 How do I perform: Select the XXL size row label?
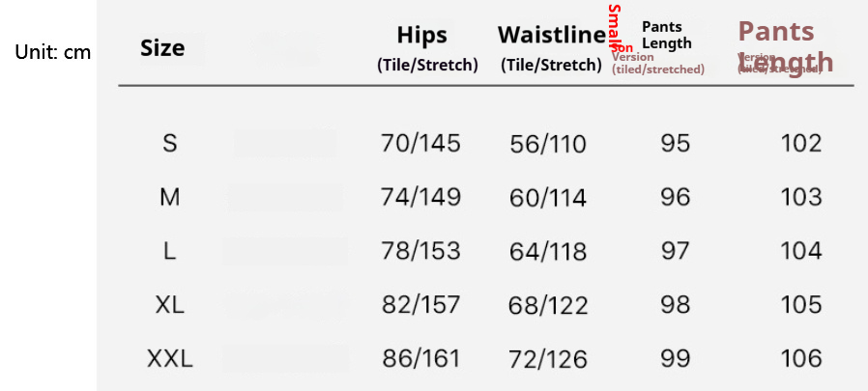tap(169, 359)
